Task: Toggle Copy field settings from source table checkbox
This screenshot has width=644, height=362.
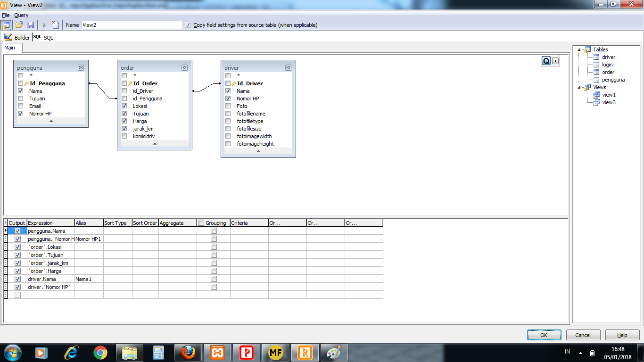Action: pos(188,25)
